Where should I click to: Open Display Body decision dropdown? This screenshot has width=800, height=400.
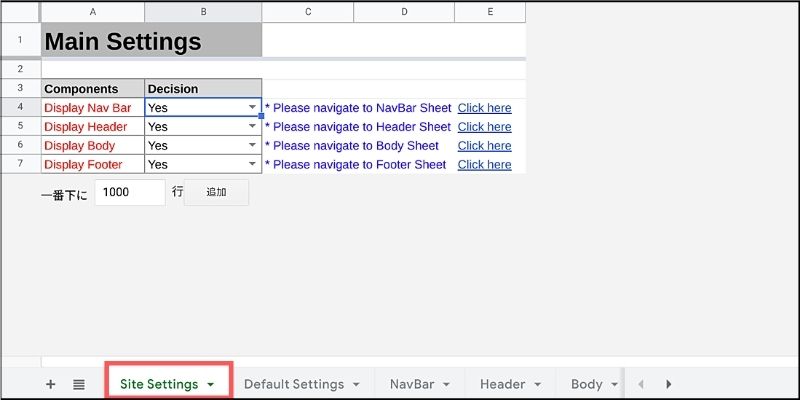[x=253, y=145]
